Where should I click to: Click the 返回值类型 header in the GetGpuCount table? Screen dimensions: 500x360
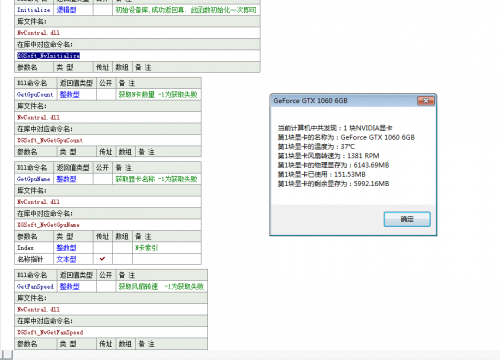pos(76,83)
